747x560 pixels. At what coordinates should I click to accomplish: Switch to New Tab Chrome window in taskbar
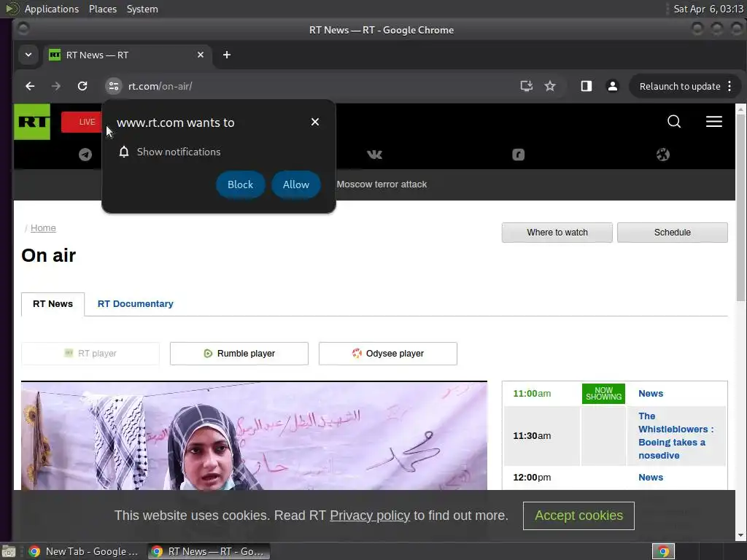83,551
